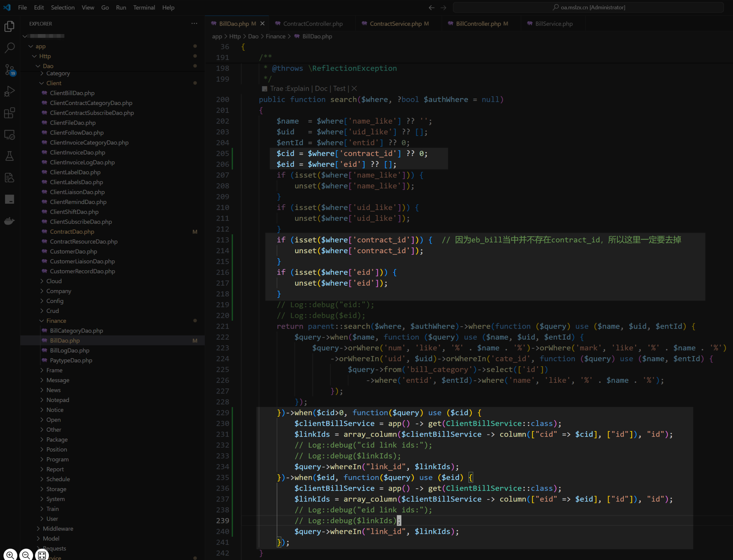Open the Terminal menu
The image size is (733, 560).
click(144, 7)
